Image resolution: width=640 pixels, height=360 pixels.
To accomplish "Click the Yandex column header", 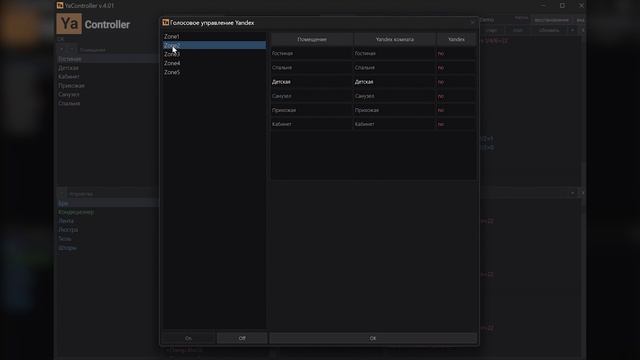I will pyautogui.click(x=456, y=40).
